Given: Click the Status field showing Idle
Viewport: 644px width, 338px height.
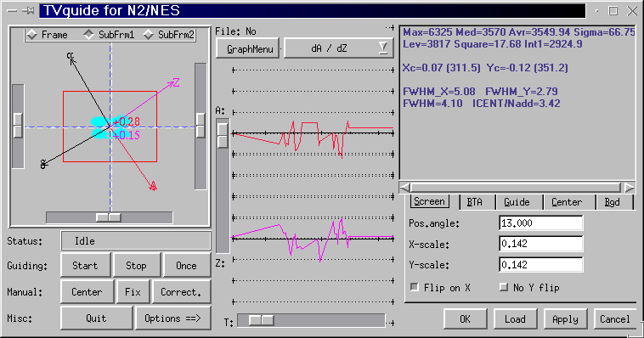Looking at the screenshot, I should [x=136, y=240].
